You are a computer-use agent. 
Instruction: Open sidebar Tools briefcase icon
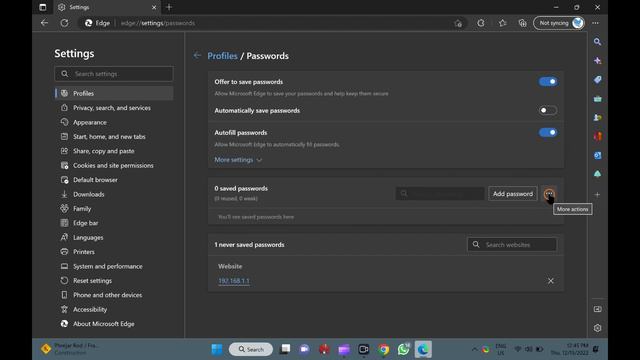tap(598, 99)
